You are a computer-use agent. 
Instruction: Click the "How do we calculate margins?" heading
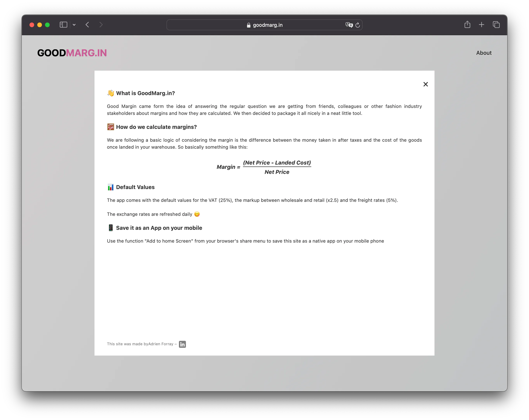tap(156, 127)
